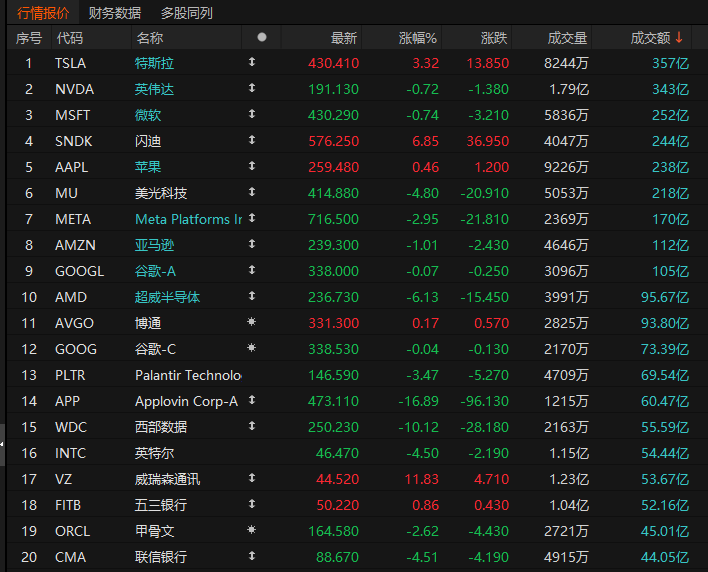Select the 西部数据 stock name
This screenshot has height=572, width=708.
pyautogui.click(x=161, y=427)
